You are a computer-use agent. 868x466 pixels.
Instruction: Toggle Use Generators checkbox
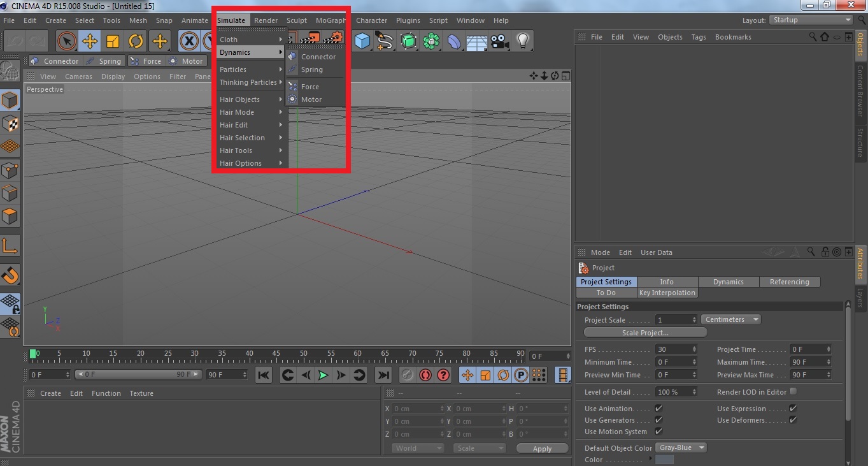(658, 419)
